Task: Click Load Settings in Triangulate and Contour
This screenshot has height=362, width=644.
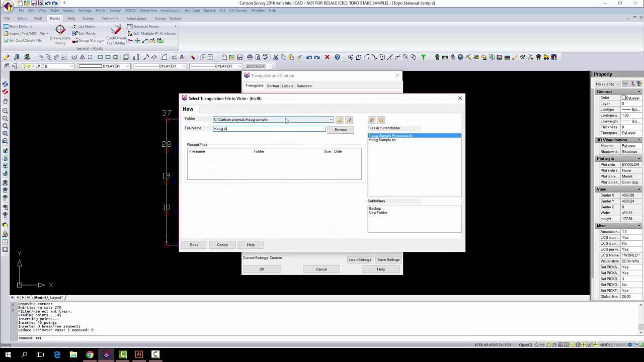Action: coord(360,259)
